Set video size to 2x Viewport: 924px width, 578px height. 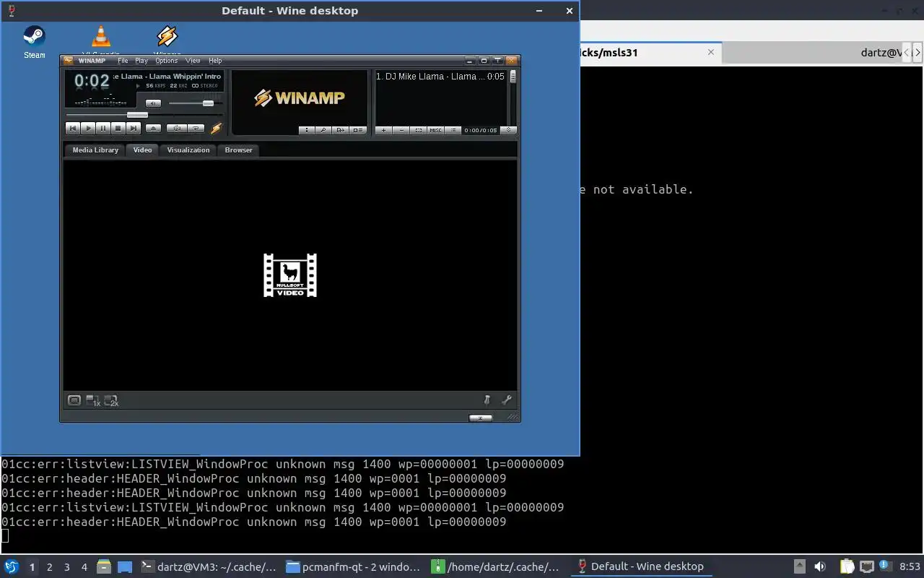[x=111, y=400]
